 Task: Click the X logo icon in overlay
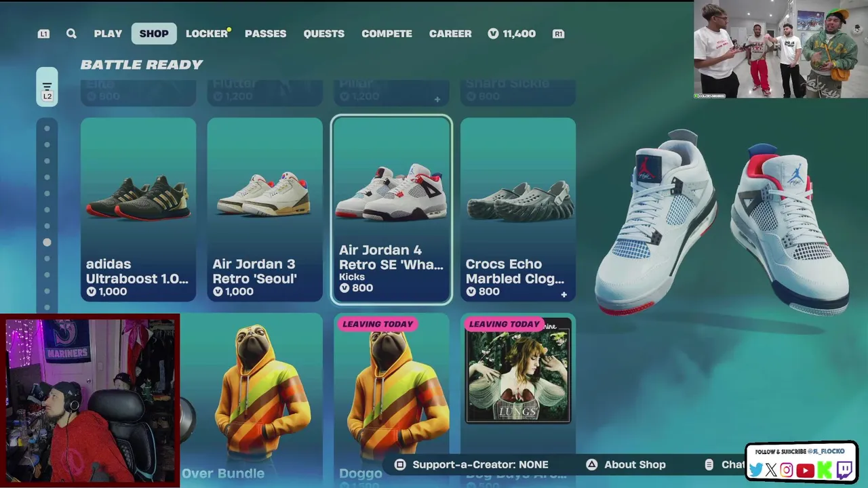[771, 470]
